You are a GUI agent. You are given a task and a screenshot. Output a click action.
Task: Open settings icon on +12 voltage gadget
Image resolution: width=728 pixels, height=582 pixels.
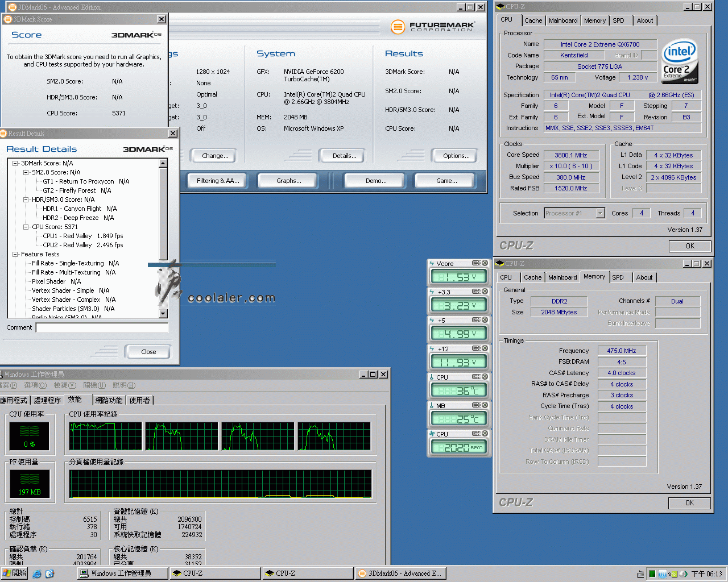[476, 348]
